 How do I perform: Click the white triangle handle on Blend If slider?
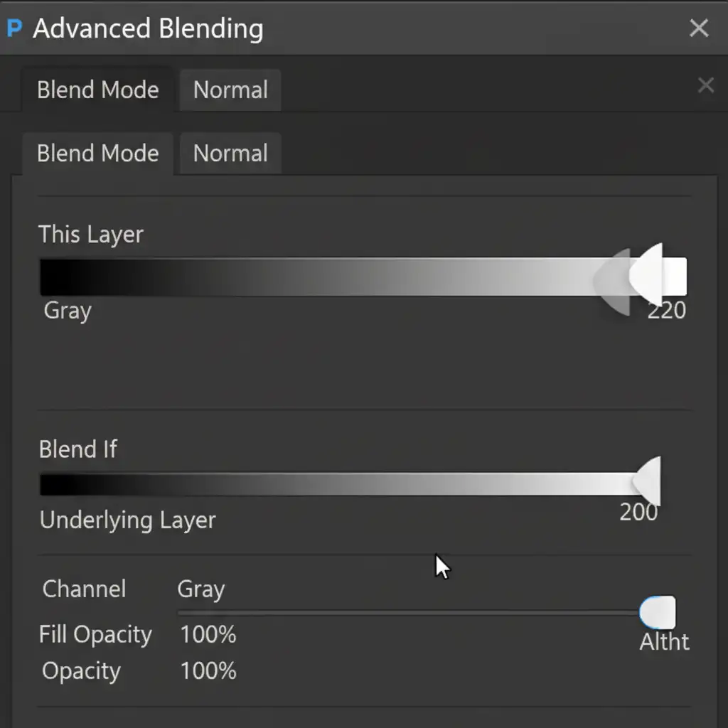click(x=650, y=481)
